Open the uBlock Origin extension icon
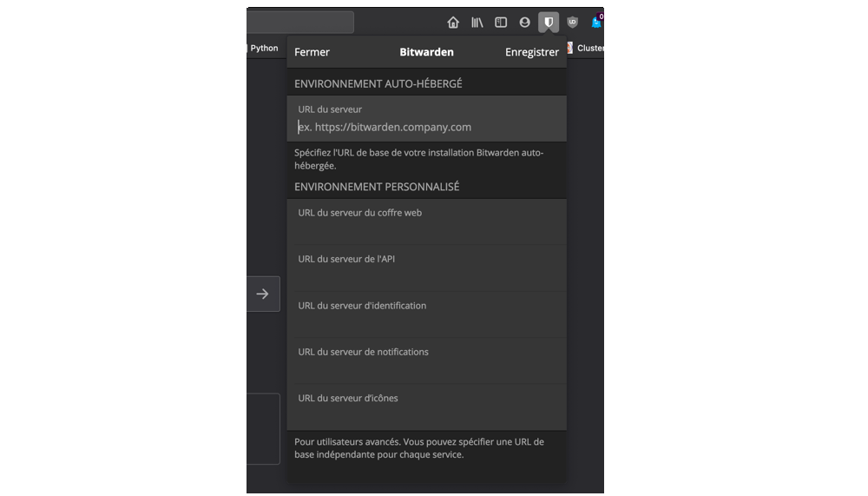This screenshot has width=868, height=496. [572, 23]
